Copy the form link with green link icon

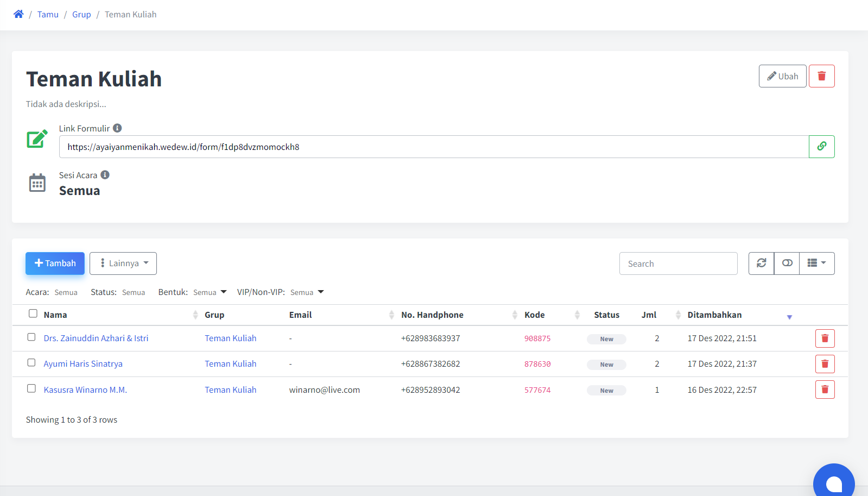point(821,147)
